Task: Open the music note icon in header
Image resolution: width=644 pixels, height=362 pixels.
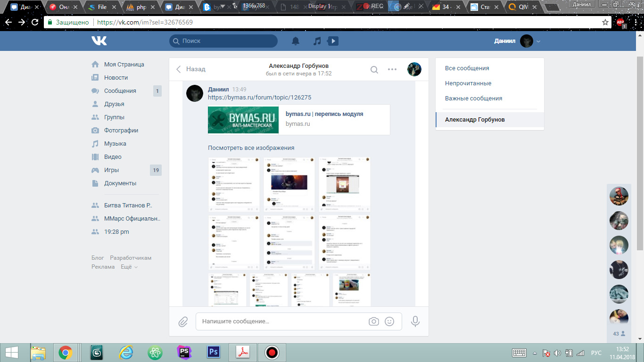Action: tap(317, 41)
